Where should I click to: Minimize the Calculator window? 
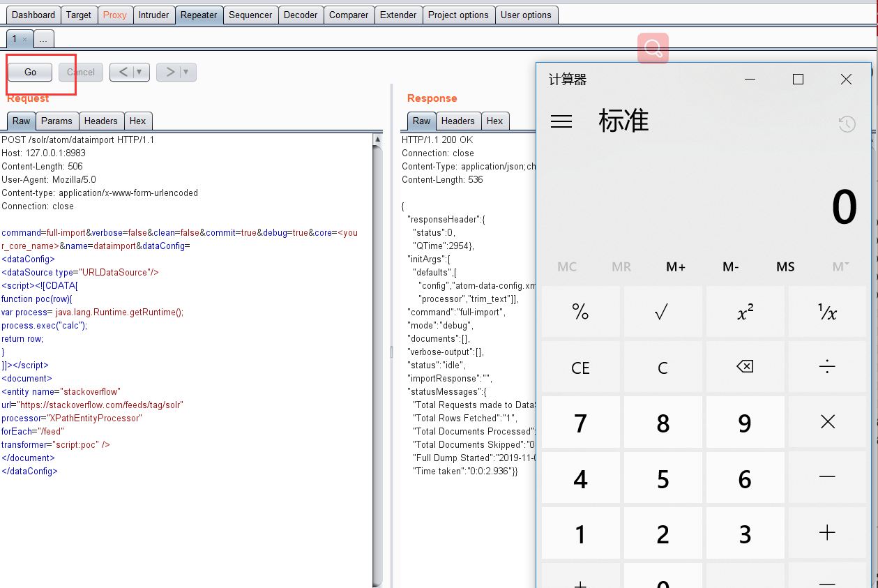pyautogui.click(x=750, y=80)
